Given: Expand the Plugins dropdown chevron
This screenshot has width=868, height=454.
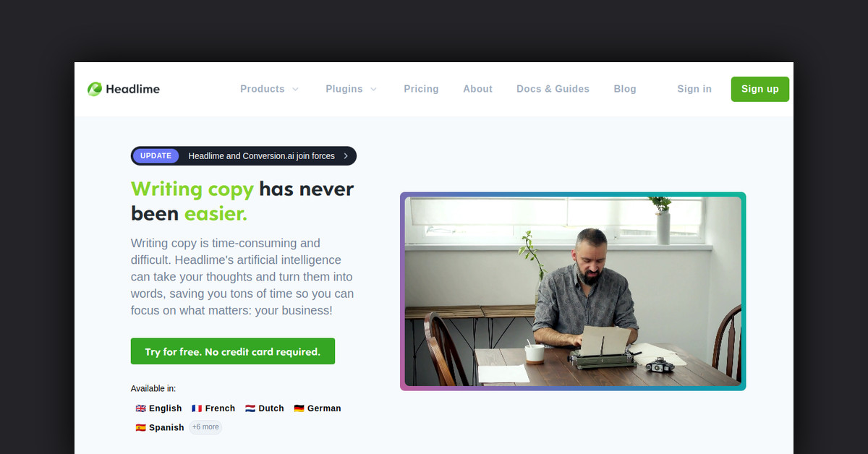Looking at the screenshot, I should [373, 90].
